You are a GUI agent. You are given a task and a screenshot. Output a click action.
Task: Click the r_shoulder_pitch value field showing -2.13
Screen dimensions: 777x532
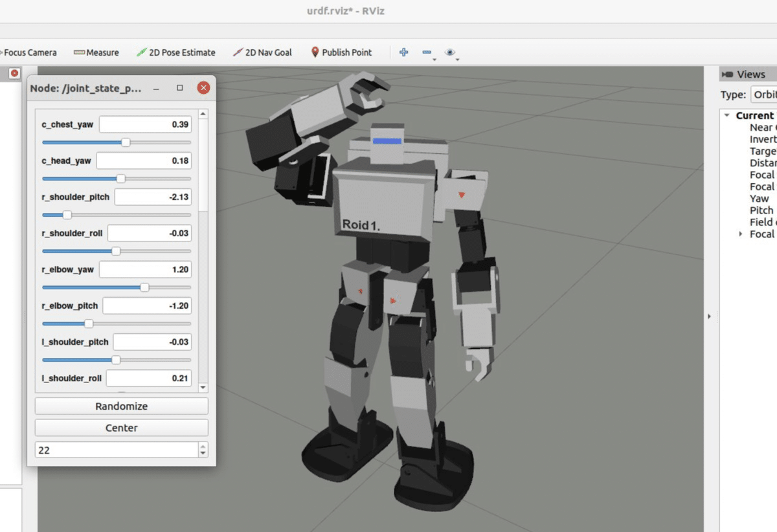click(x=153, y=197)
